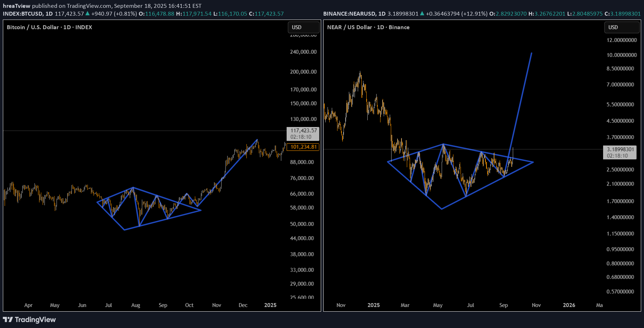
Task: Click the TradingView logo at bottom left
Action: click(30, 319)
